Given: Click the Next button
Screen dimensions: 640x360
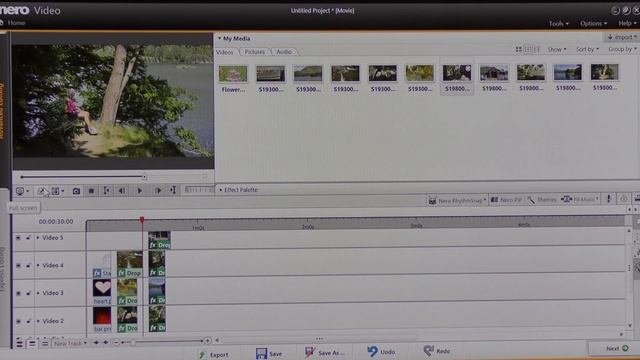Looking at the screenshot, I should coord(614,348).
